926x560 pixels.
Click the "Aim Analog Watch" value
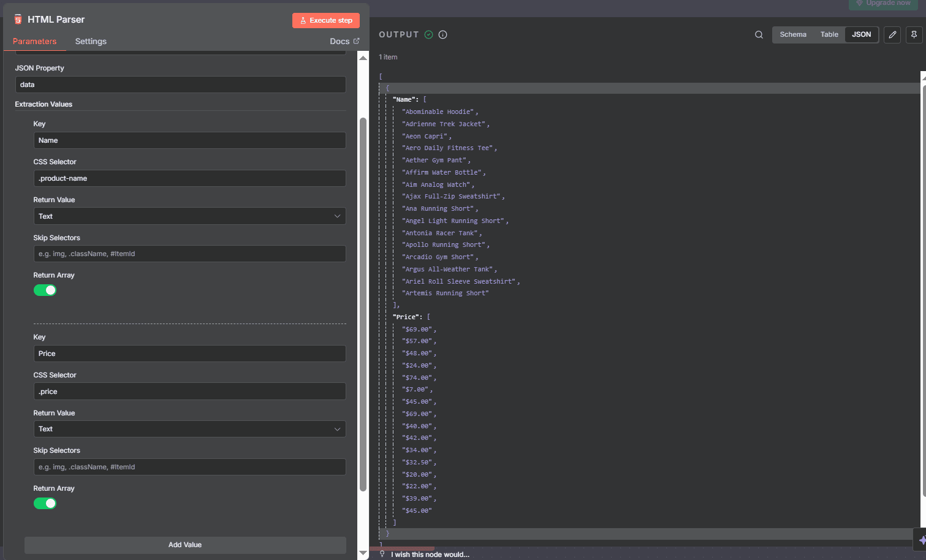click(436, 184)
